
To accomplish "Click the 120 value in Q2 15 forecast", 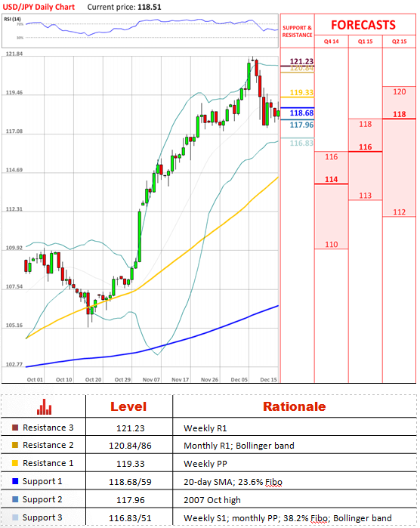I will point(399,92).
